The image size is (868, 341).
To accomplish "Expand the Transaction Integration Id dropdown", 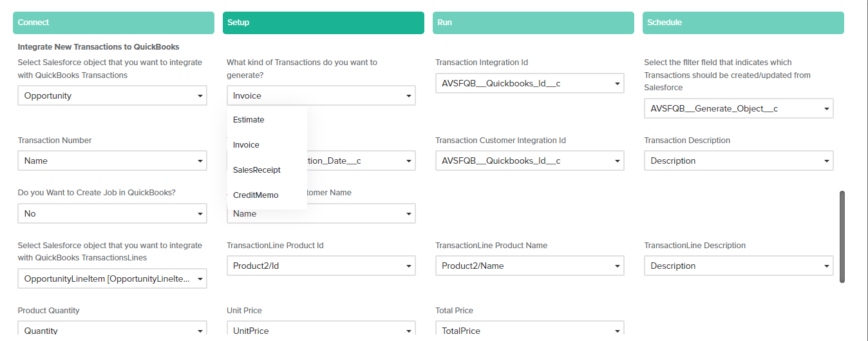I will [x=529, y=83].
